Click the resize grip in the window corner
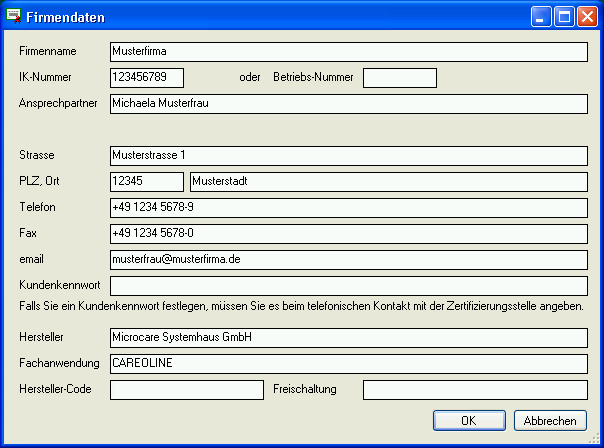 [x=594, y=438]
